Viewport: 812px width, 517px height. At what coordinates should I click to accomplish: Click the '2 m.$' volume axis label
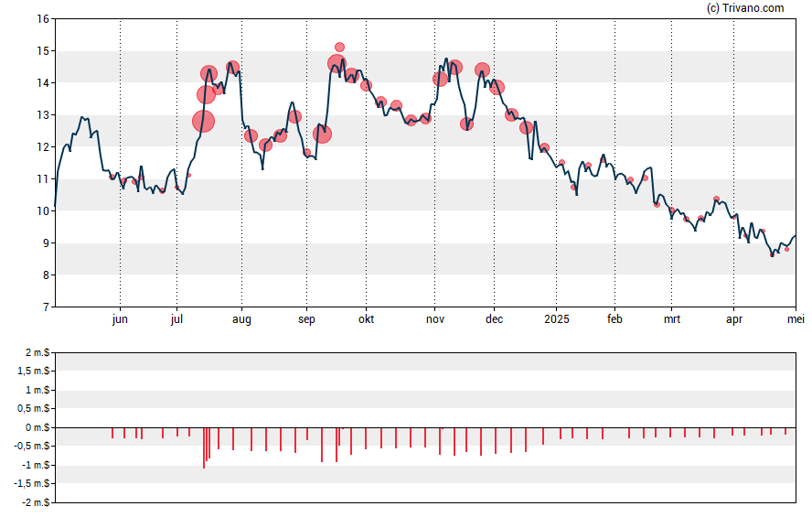(37, 353)
